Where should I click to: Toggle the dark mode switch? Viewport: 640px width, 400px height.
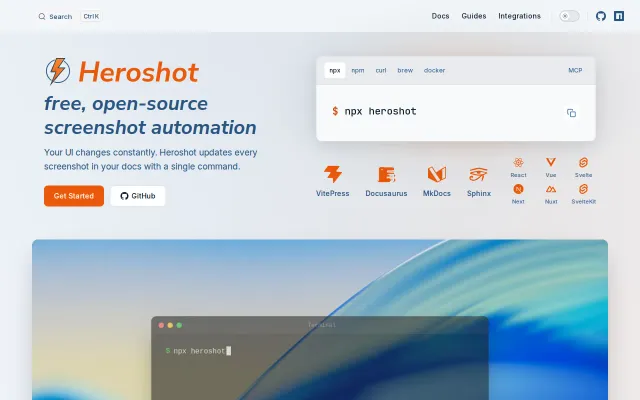click(569, 16)
